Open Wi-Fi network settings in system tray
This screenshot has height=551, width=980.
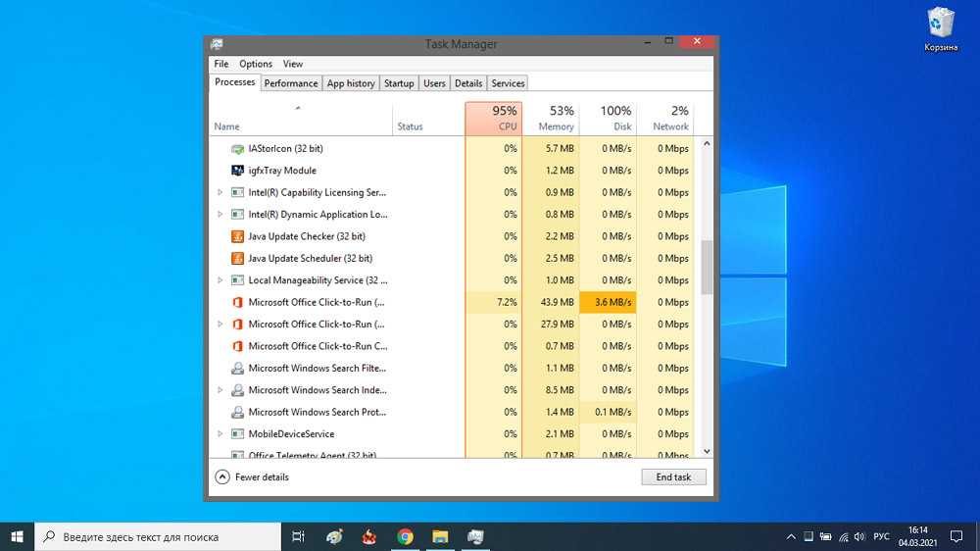tap(843, 536)
